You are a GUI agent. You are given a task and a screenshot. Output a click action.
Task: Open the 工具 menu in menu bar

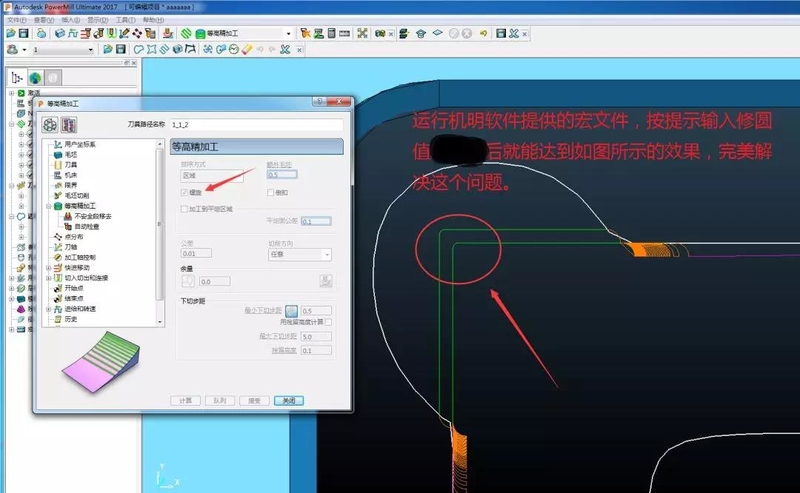pos(124,19)
